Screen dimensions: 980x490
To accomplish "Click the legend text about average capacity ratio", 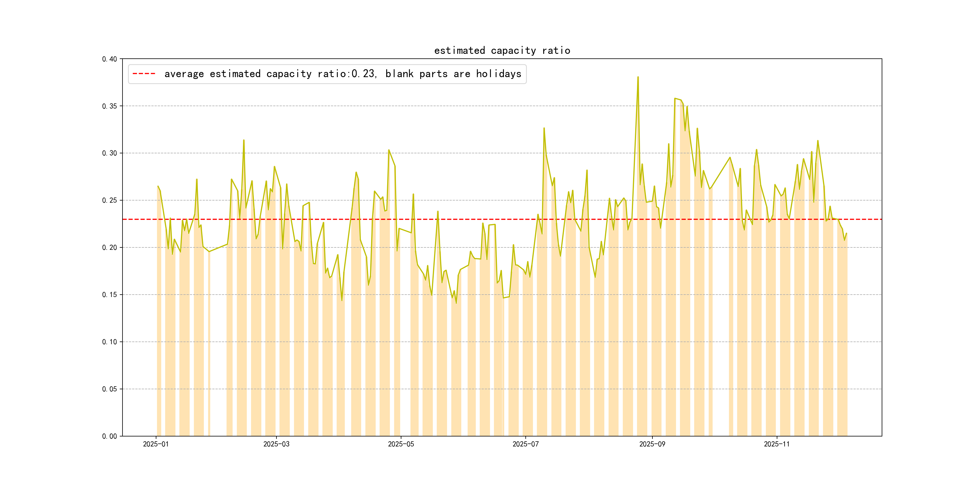I will pos(342,74).
